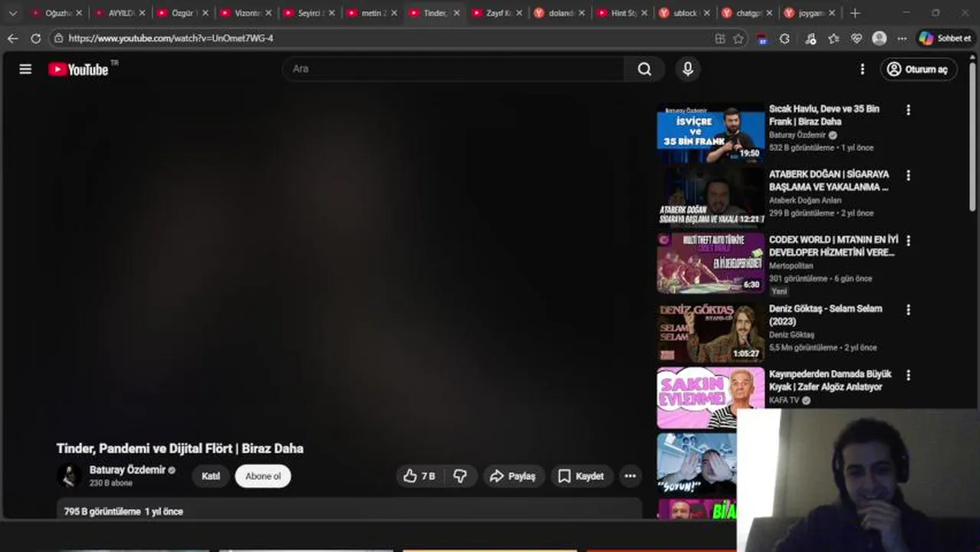
Task: Open the browser profile avatar
Action: (x=880, y=38)
